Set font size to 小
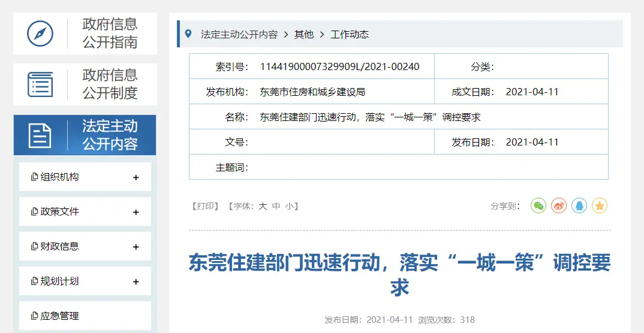644x333 pixels. (x=290, y=206)
